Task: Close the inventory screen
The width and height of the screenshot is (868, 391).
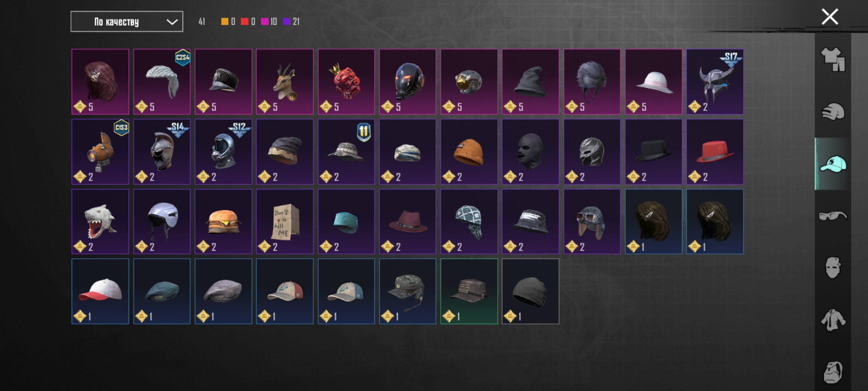Action: point(830,17)
